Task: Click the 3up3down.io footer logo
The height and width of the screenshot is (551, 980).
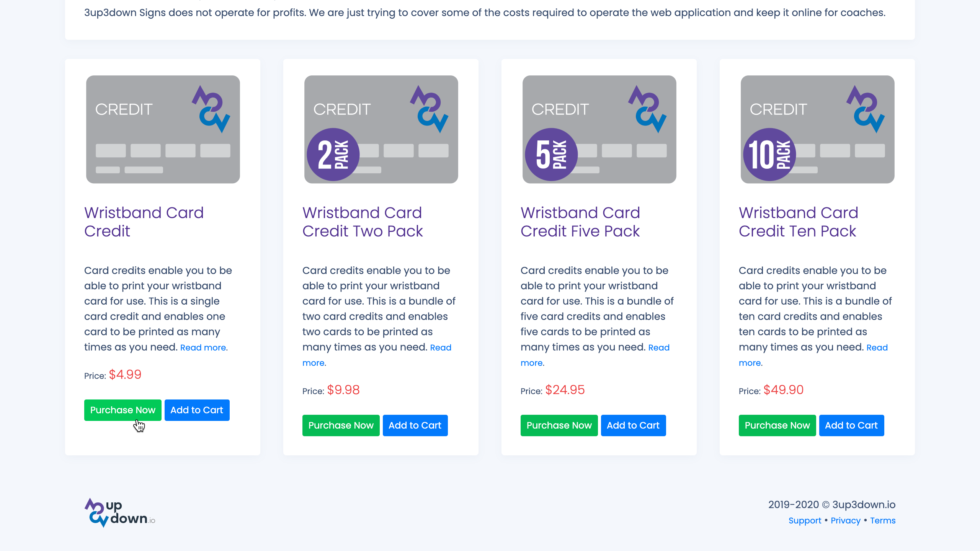Action: coord(119,513)
